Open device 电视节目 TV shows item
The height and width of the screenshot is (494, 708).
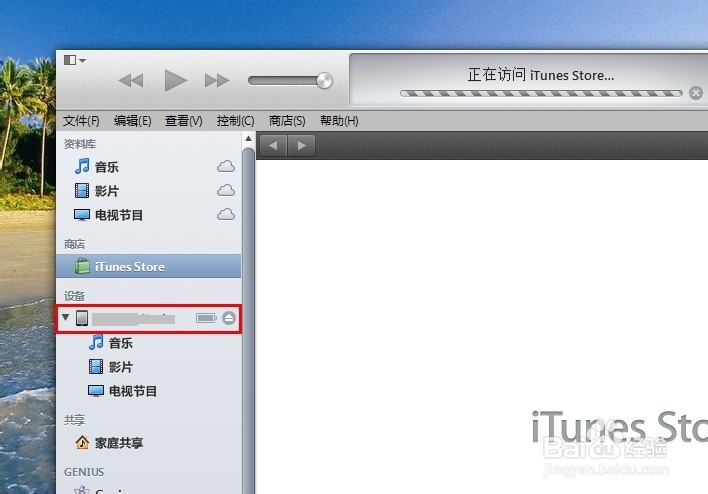149,391
